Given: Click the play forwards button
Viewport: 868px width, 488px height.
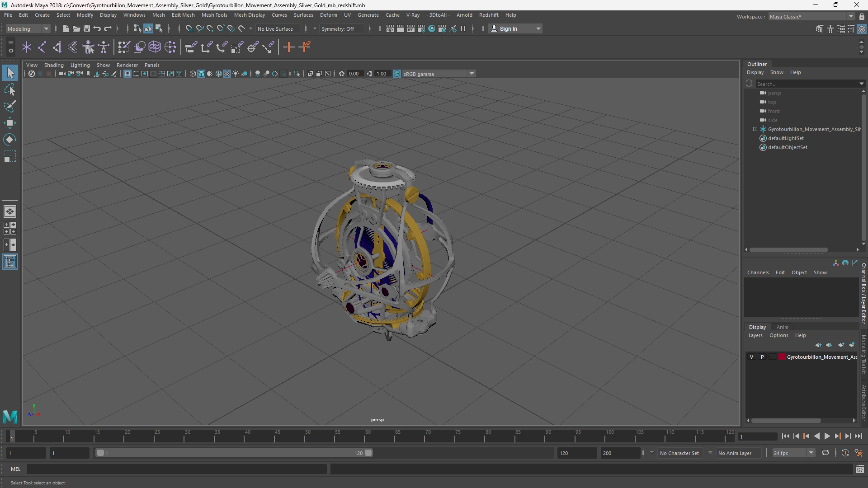Looking at the screenshot, I should click(x=827, y=436).
